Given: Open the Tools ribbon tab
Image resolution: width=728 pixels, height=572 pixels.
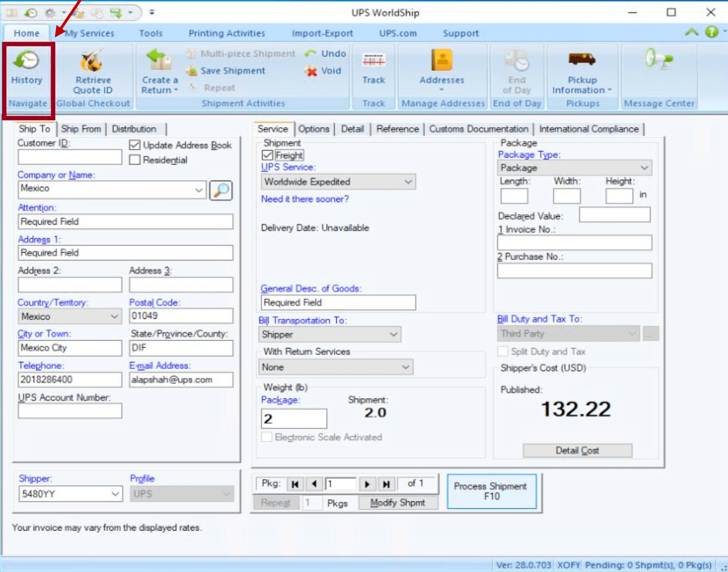Looking at the screenshot, I should [x=151, y=33].
